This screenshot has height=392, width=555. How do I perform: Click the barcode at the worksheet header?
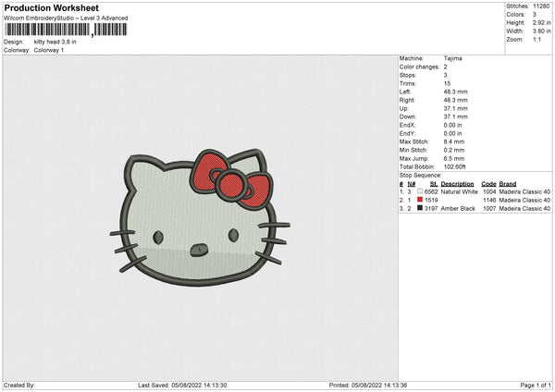(x=66, y=30)
